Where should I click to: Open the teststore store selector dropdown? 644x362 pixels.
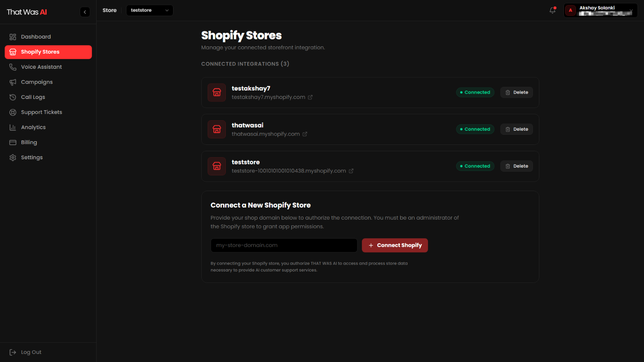click(150, 10)
